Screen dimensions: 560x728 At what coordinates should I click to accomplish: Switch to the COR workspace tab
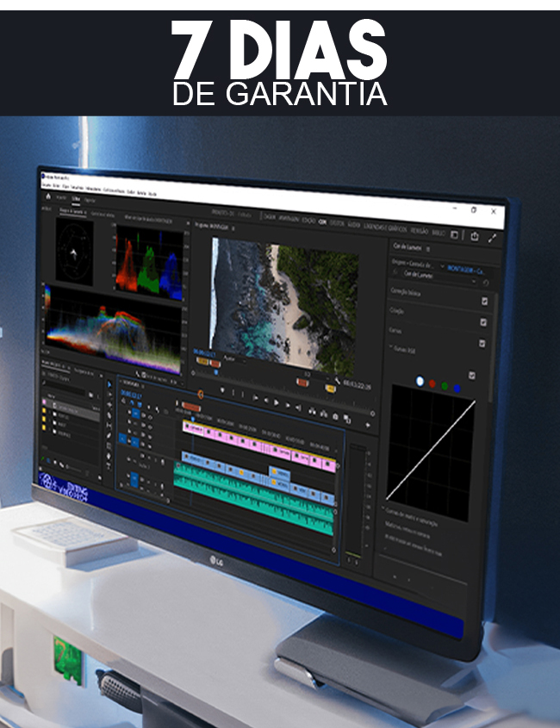(x=322, y=222)
